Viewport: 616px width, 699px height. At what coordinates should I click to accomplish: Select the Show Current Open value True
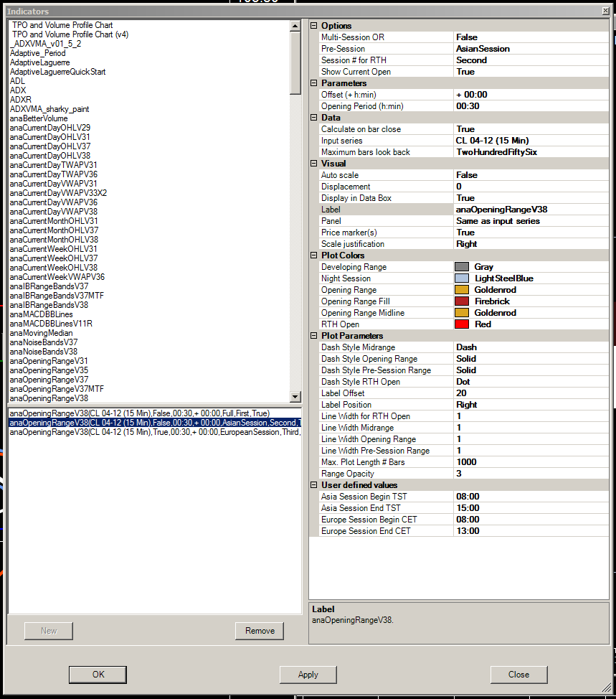click(531, 72)
